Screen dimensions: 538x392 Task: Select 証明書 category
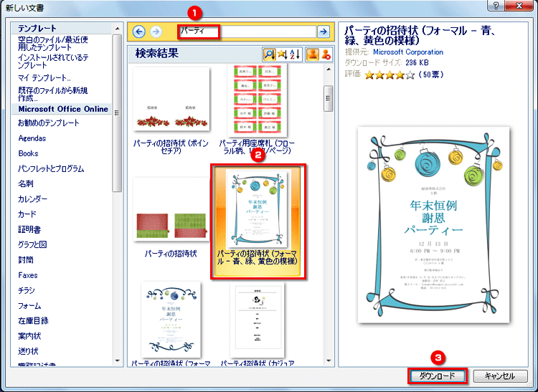(x=29, y=229)
